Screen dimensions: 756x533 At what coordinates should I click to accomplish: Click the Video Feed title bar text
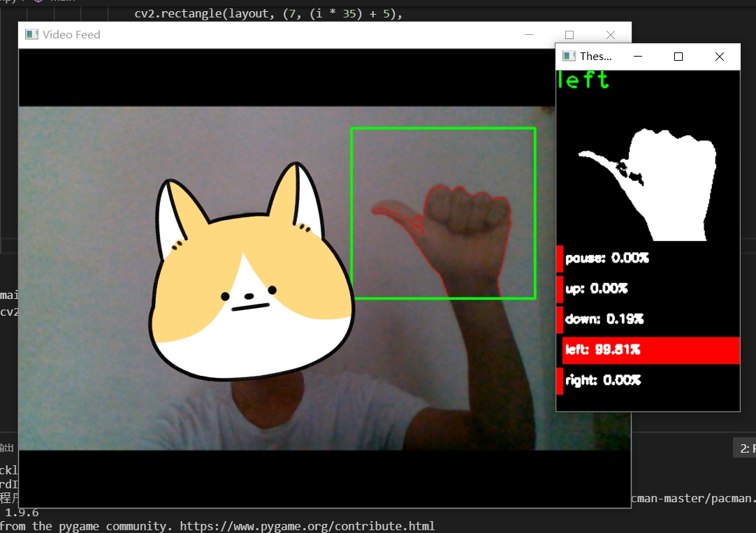(71, 35)
